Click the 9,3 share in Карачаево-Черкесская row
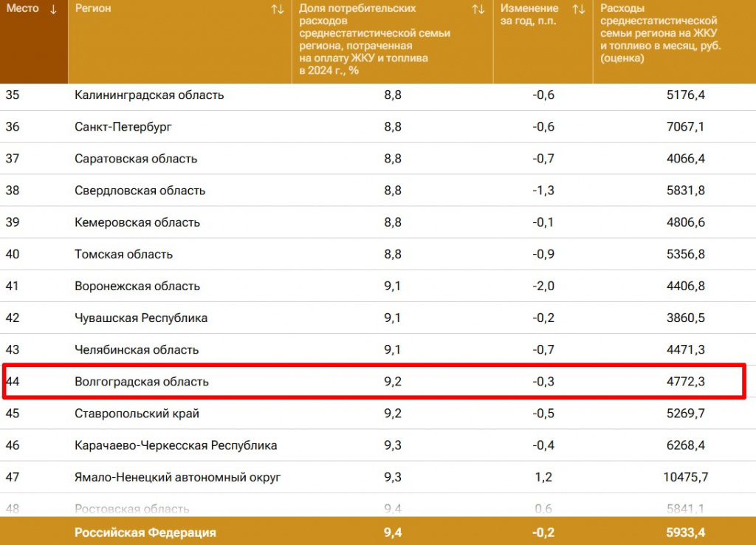756x545 pixels. 393,445
